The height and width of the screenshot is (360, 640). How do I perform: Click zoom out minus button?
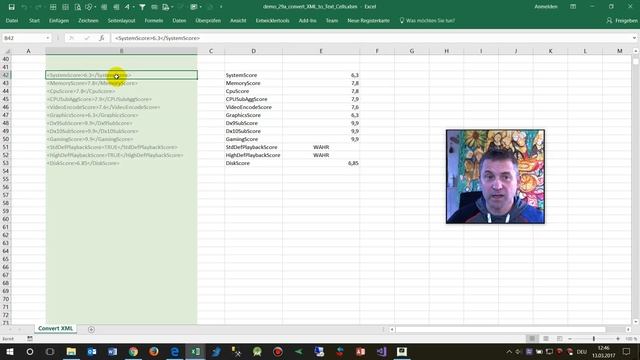coord(570,339)
